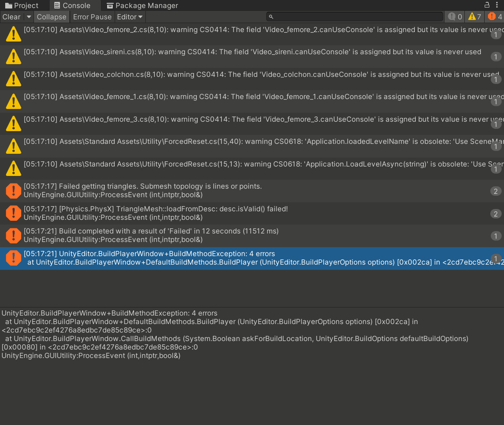Click the error icon next to the PhysX TriangleMesh message
This screenshot has width=504, height=425.
[x=13, y=213]
